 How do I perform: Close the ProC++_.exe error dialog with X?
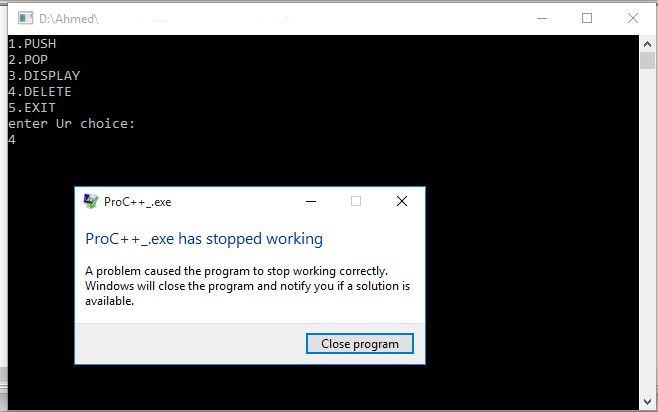pyautogui.click(x=402, y=201)
